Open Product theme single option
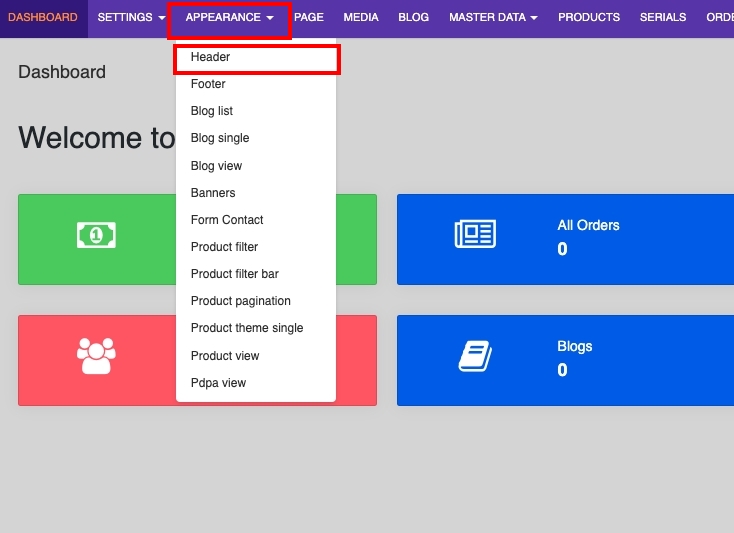This screenshot has height=533, width=734. (x=256, y=328)
